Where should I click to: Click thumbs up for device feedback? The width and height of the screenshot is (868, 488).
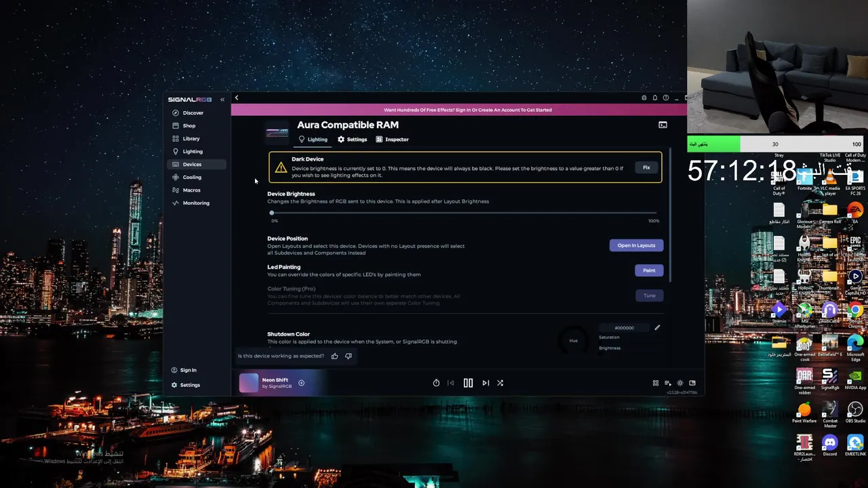click(x=334, y=356)
